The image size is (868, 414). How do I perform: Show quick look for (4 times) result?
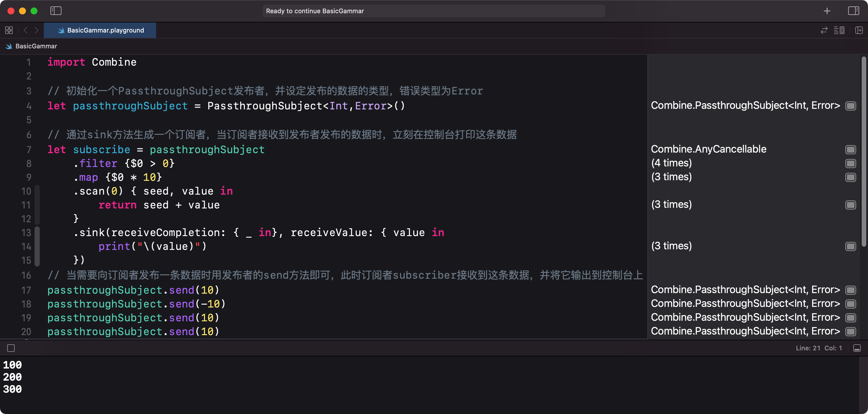pos(850,163)
